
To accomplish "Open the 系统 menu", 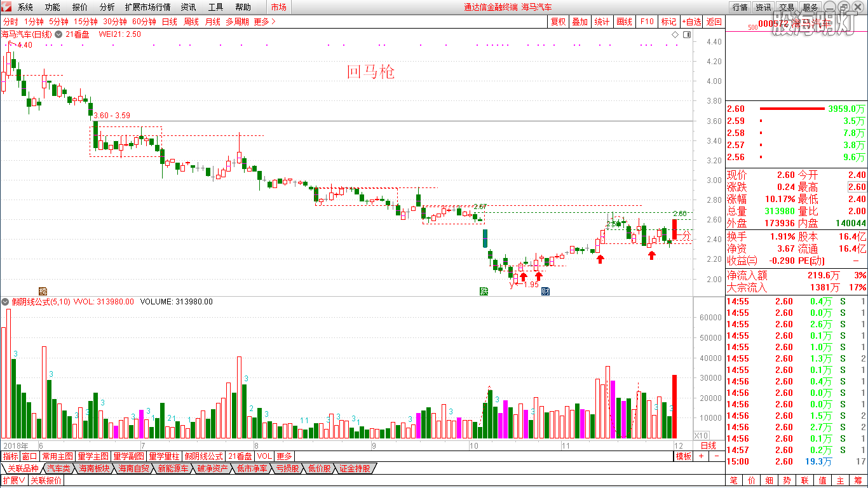I will (25, 8).
